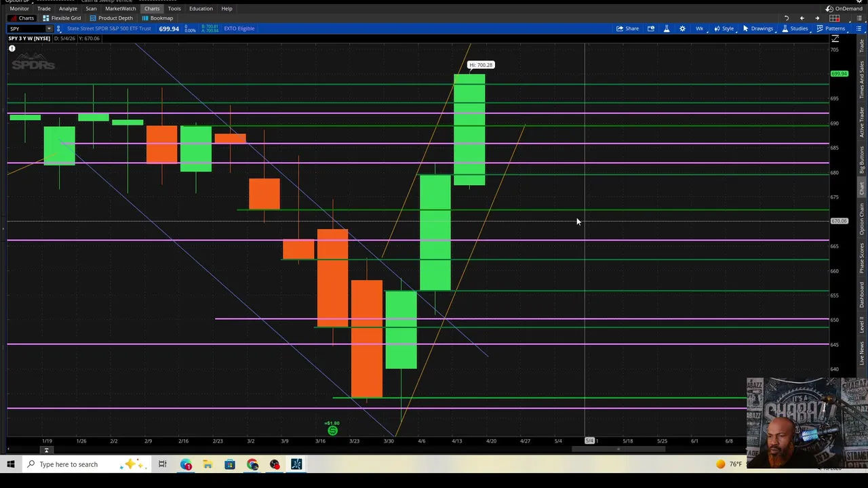This screenshot has height=488, width=868.
Task: Click the symbol link chain icon
Action: click(59, 28)
